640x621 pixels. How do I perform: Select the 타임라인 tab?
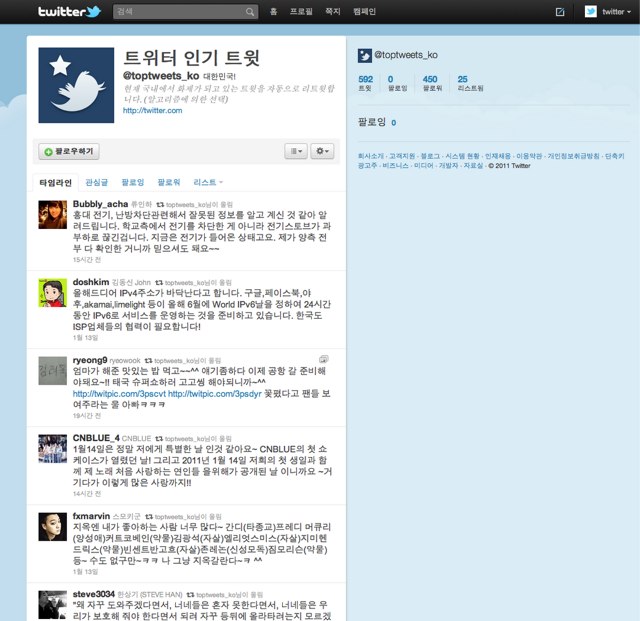56,183
